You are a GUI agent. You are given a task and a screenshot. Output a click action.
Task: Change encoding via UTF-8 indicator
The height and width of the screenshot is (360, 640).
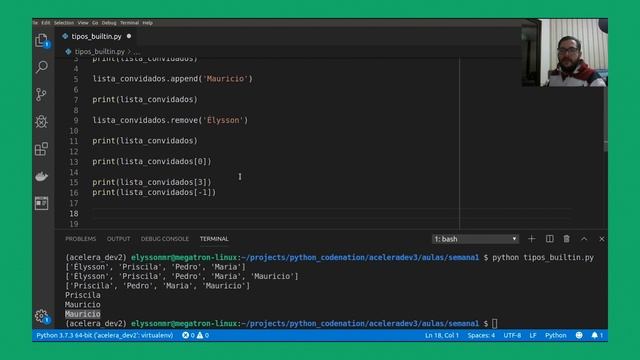pos(512,335)
